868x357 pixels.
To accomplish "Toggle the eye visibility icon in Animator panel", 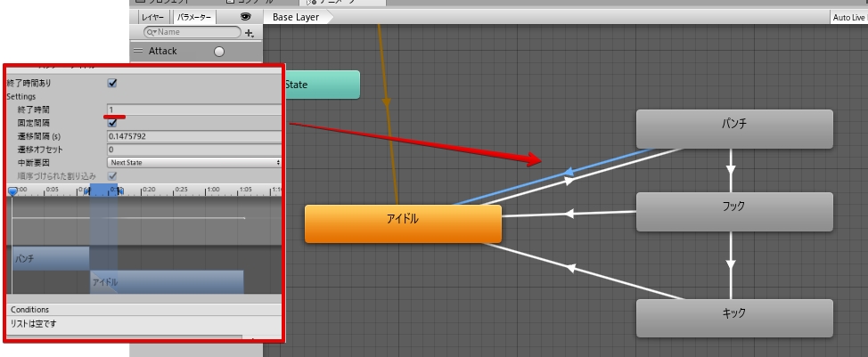I will coord(246,17).
